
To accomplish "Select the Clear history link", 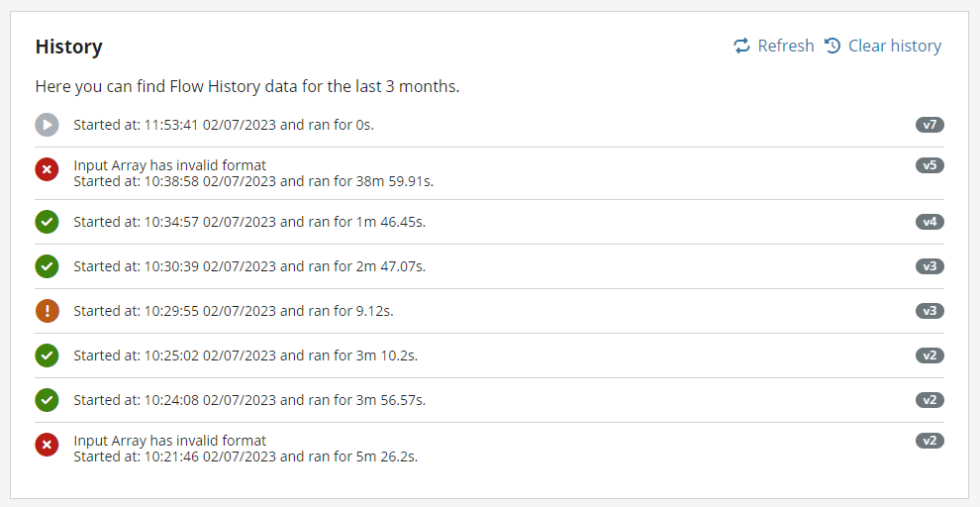I will tap(883, 46).
